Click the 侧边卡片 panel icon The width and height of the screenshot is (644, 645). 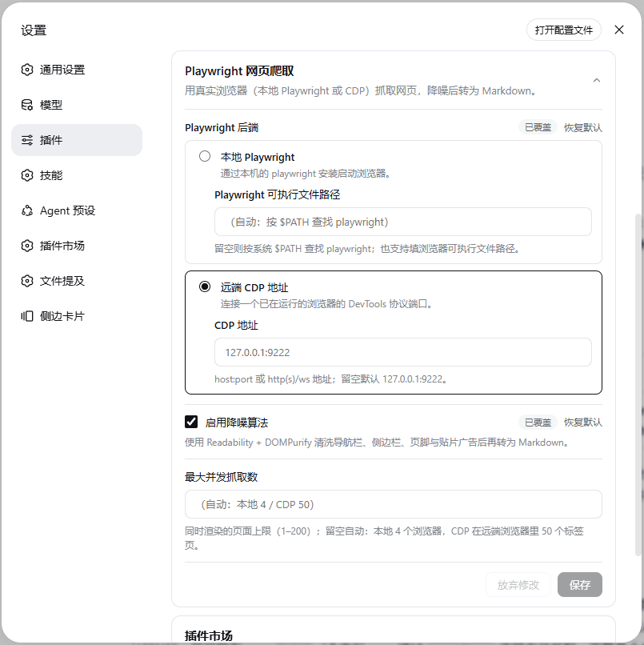[x=27, y=316]
